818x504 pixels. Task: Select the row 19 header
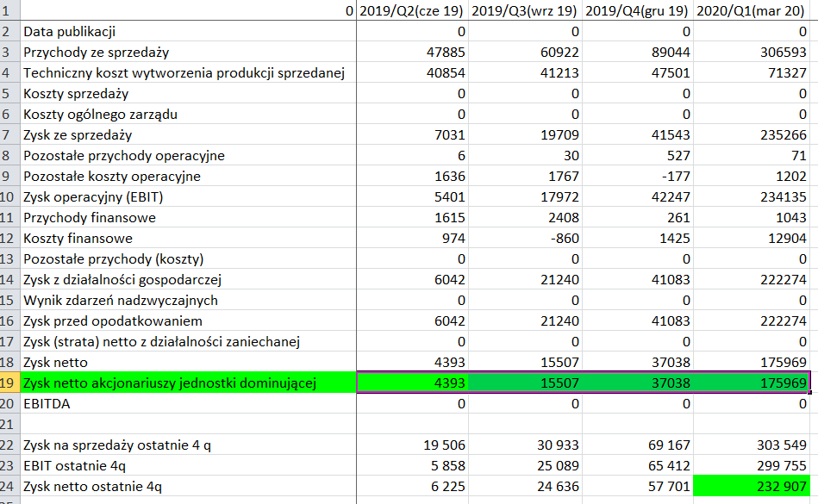point(9,383)
